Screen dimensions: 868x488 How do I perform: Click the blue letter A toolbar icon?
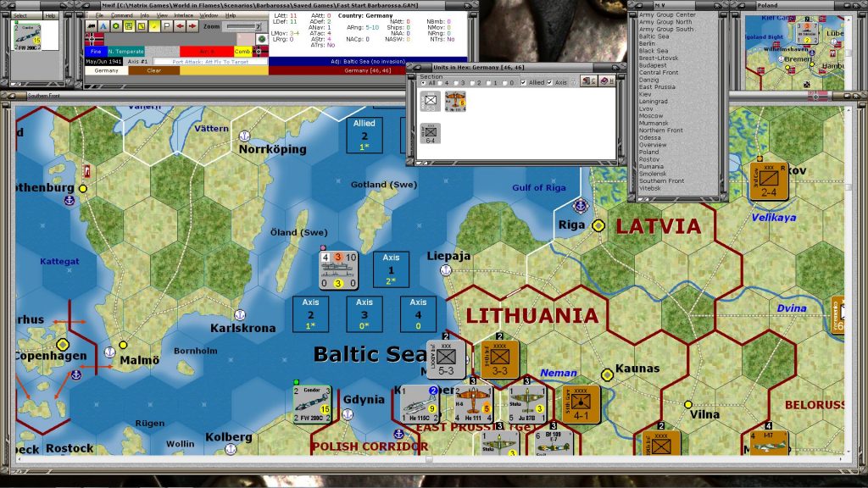[103, 26]
